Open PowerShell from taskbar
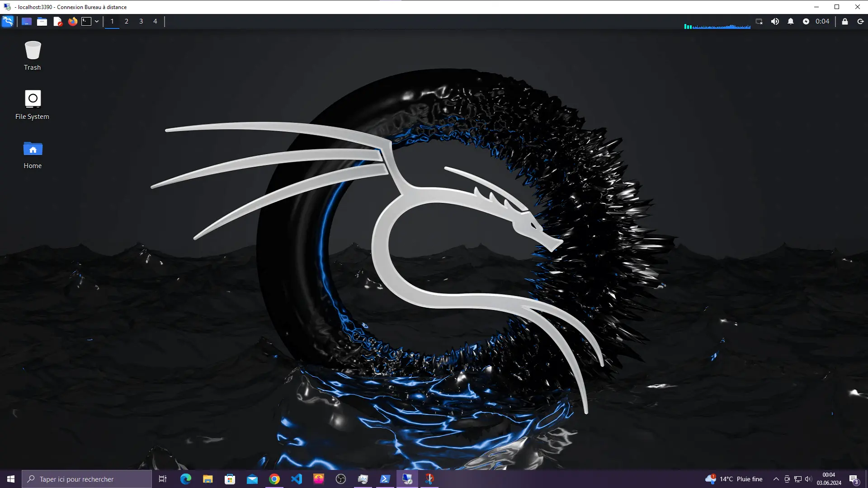Viewport: 868px width, 488px height. click(x=385, y=479)
